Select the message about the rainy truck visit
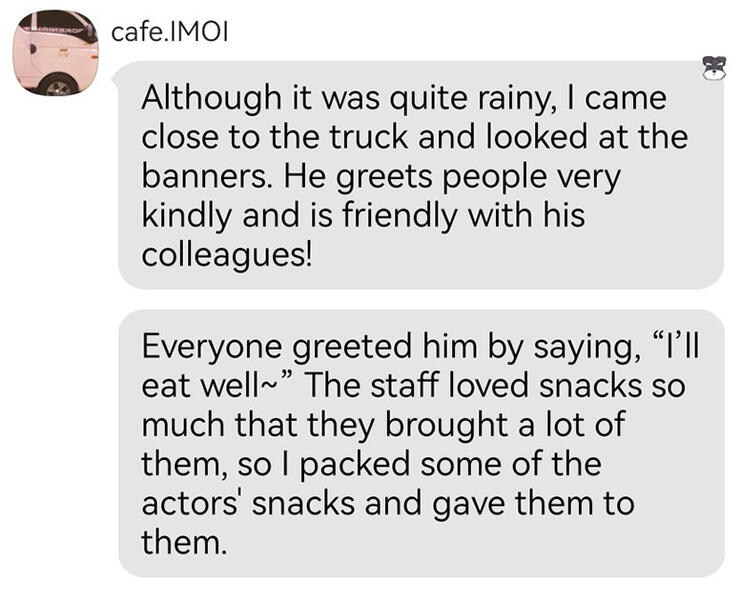 [420, 175]
